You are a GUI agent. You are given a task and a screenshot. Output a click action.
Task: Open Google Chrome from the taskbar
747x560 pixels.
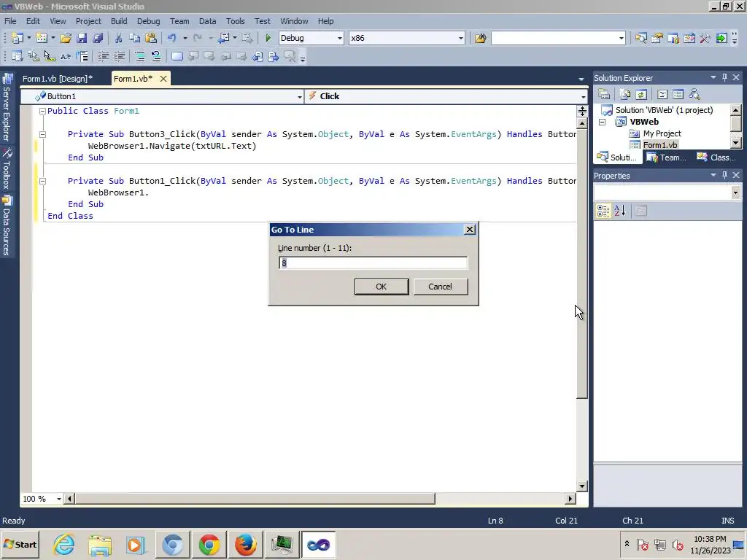pyautogui.click(x=209, y=544)
